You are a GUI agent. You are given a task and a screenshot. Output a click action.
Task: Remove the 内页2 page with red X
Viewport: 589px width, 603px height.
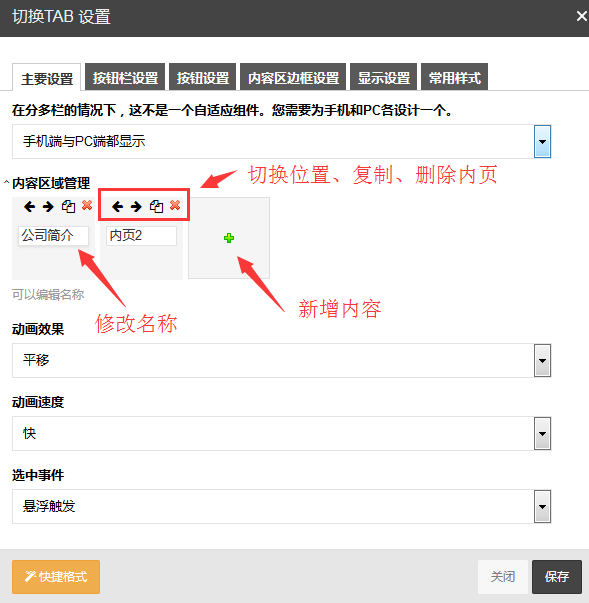coord(175,205)
